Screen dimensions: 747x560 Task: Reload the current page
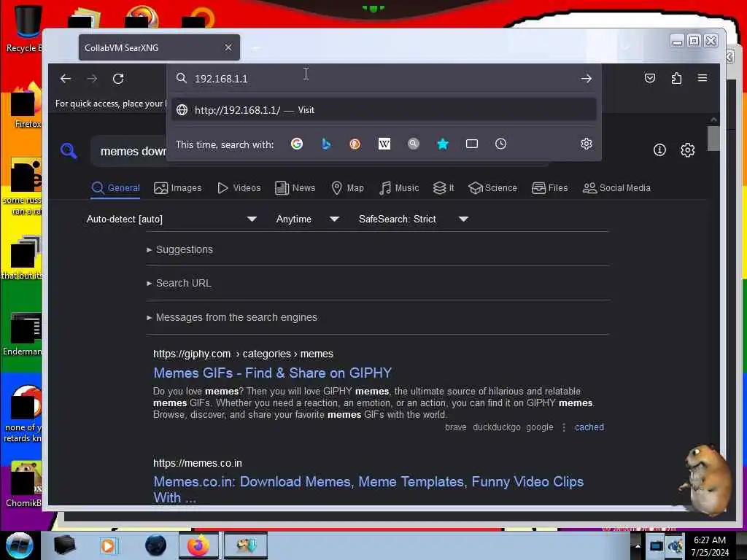click(118, 79)
